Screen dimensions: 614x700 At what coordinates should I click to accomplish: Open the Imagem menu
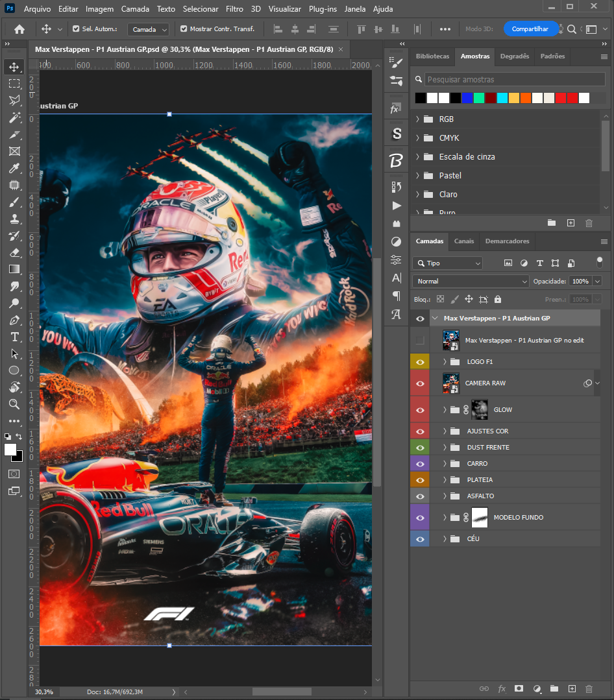(x=99, y=8)
